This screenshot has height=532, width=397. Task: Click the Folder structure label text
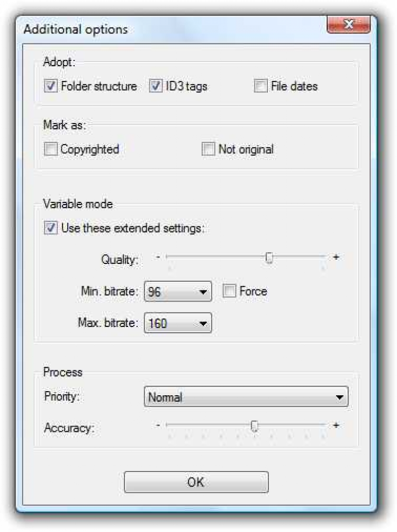pos(99,86)
